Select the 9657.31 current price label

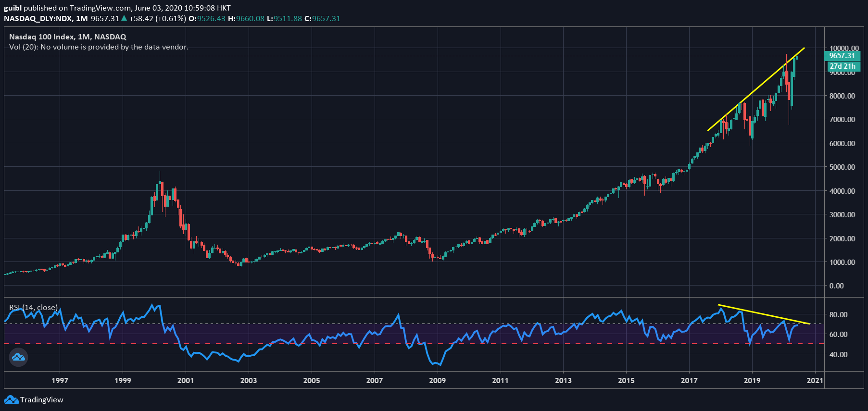point(843,56)
